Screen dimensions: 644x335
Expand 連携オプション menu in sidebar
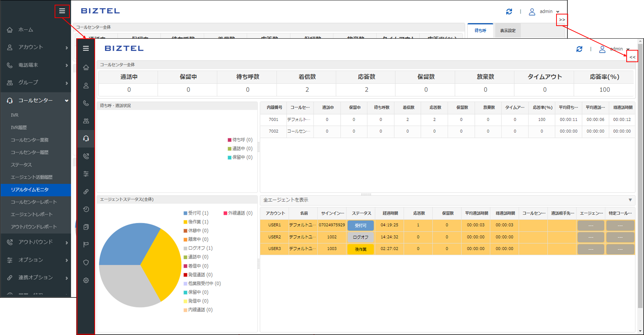click(x=35, y=278)
